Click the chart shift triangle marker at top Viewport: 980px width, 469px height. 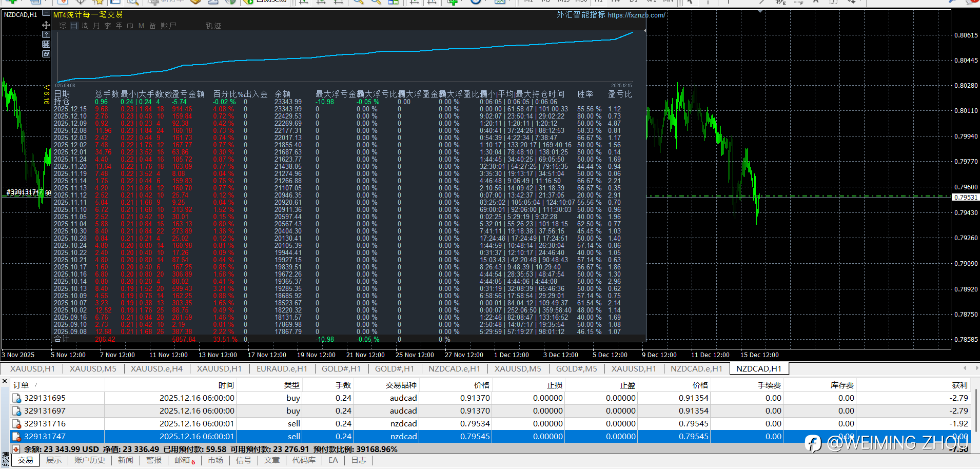tap(761, 10)
